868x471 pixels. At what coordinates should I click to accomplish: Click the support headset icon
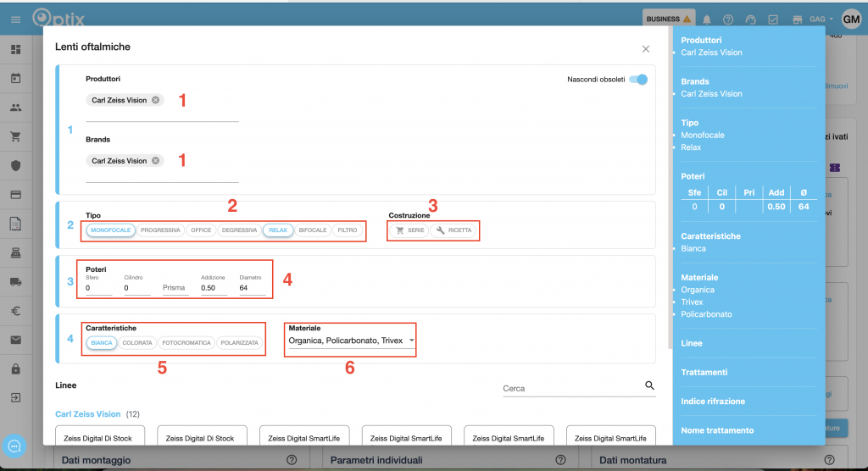pos(750,19)
